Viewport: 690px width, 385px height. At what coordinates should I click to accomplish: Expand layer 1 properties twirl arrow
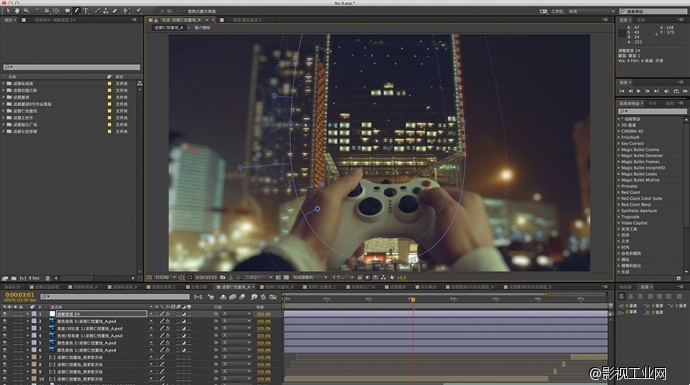(x=28, y=314)
